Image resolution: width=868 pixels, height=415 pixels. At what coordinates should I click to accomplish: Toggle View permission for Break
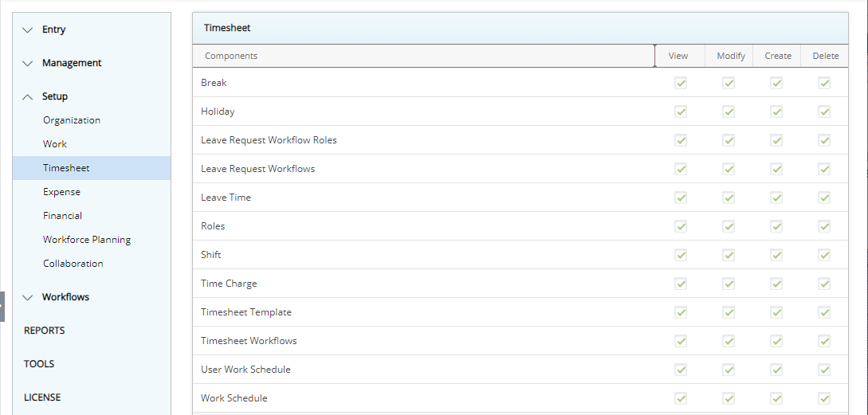pos(681,83)
